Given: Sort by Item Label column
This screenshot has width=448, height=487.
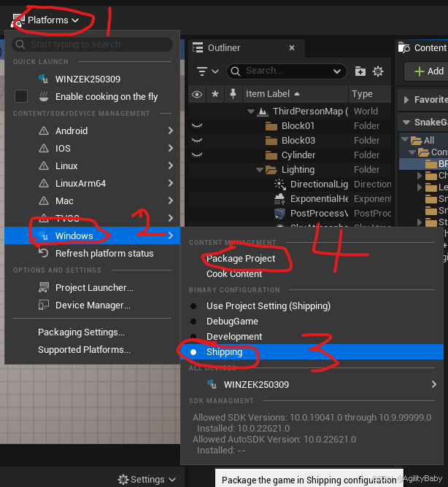Looking at the screenshot, I should pyautogui.click(x=296, y=94).
